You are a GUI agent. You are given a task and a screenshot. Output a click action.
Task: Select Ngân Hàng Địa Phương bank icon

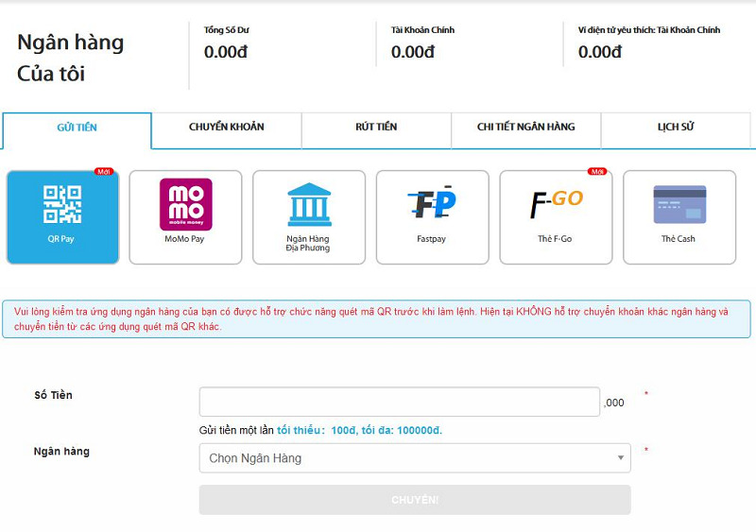308,216
